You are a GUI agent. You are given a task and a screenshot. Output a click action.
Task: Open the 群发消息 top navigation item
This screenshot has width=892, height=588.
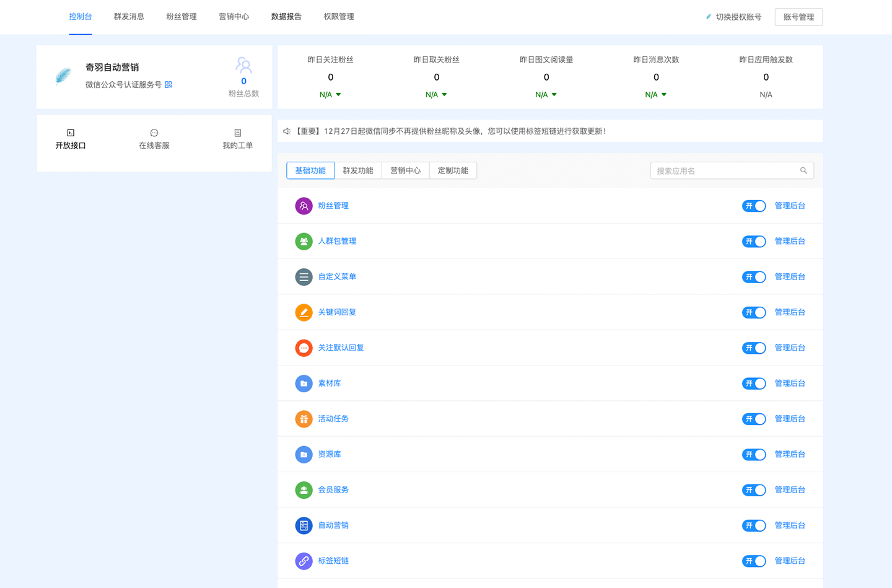pos(129,17)
